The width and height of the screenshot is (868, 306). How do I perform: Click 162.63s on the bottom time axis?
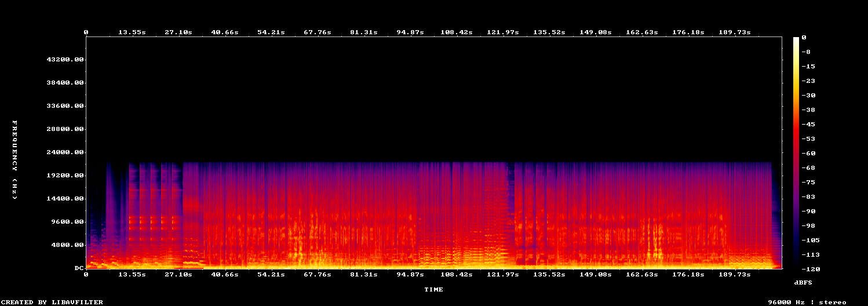point(642,274)
